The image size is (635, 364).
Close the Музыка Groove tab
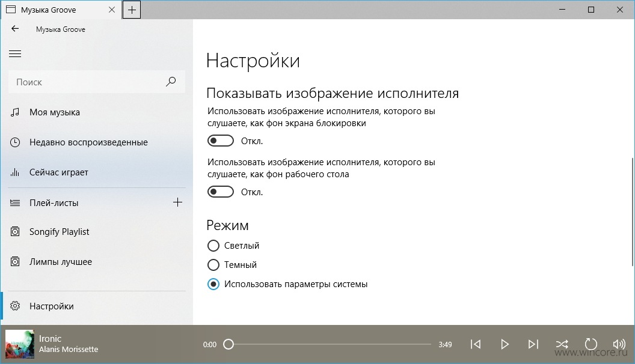pos(112,10)
